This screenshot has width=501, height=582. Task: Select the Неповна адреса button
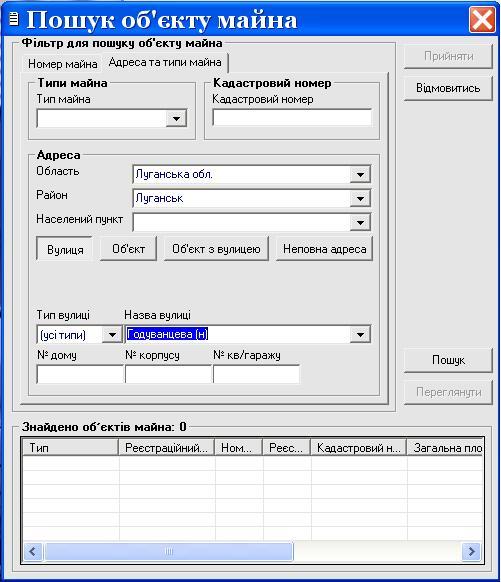324,249
